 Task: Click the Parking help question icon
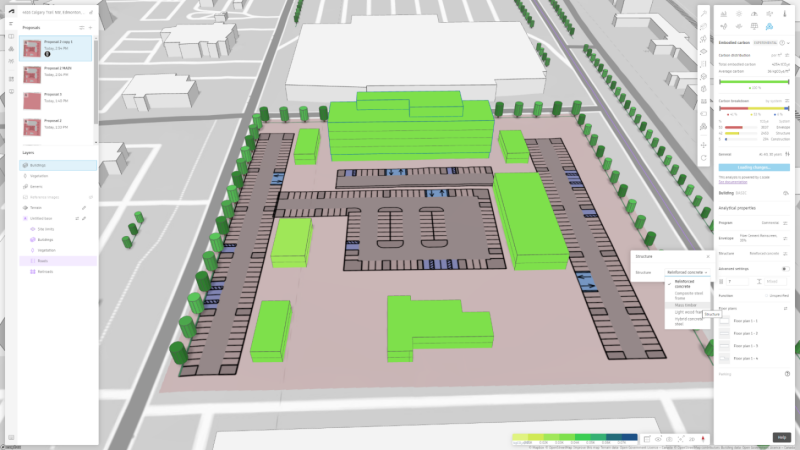[787, 374]
